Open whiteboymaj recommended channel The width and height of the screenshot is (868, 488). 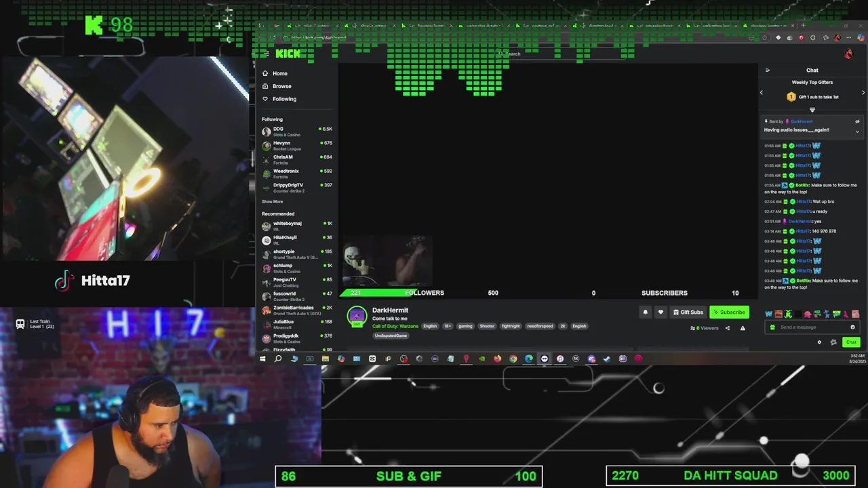(297, 226)
